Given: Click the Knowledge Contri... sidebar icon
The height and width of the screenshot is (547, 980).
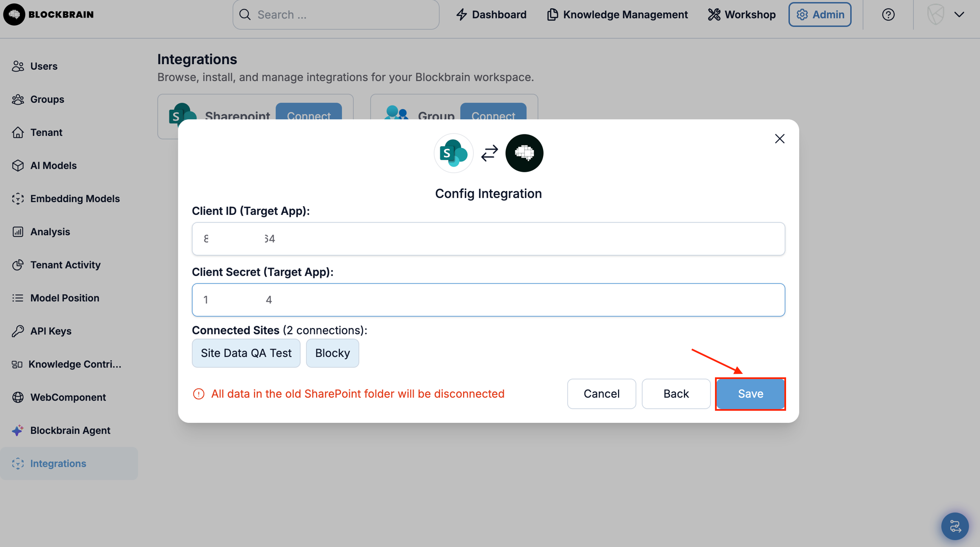Looking at the screenshot, I should (x=17, y=364).
